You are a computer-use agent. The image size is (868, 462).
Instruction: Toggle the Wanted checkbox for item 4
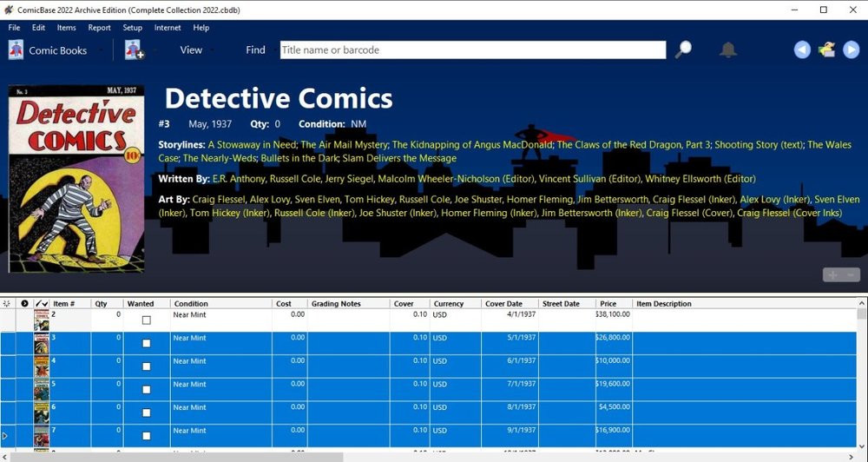click(x=146, y=366)
